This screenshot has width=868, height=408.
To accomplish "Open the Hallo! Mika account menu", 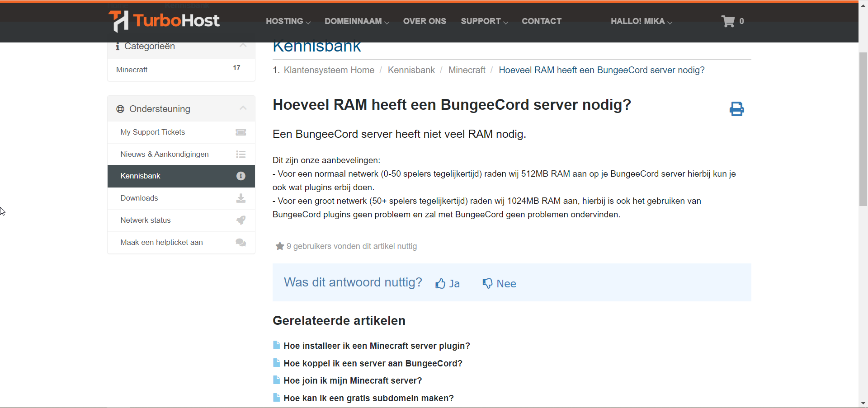I will [x=641, y=21].
